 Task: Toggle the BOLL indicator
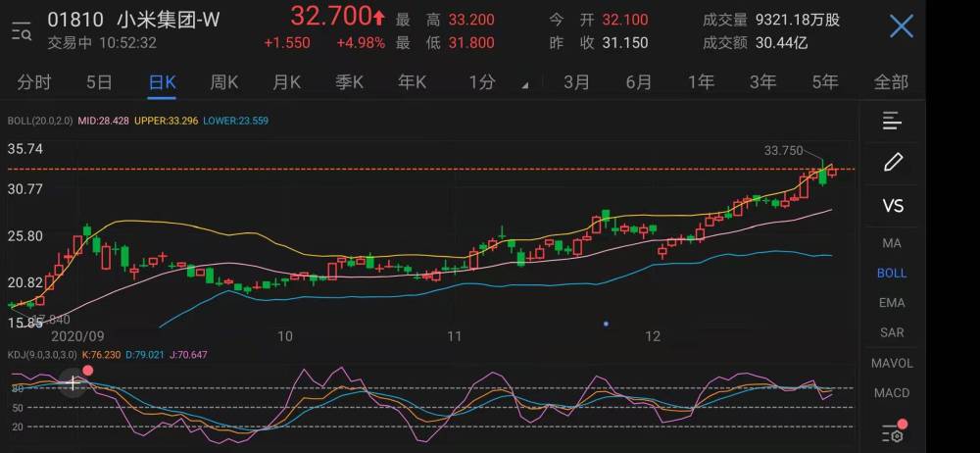pyautogui.click(x=892, y=273)
